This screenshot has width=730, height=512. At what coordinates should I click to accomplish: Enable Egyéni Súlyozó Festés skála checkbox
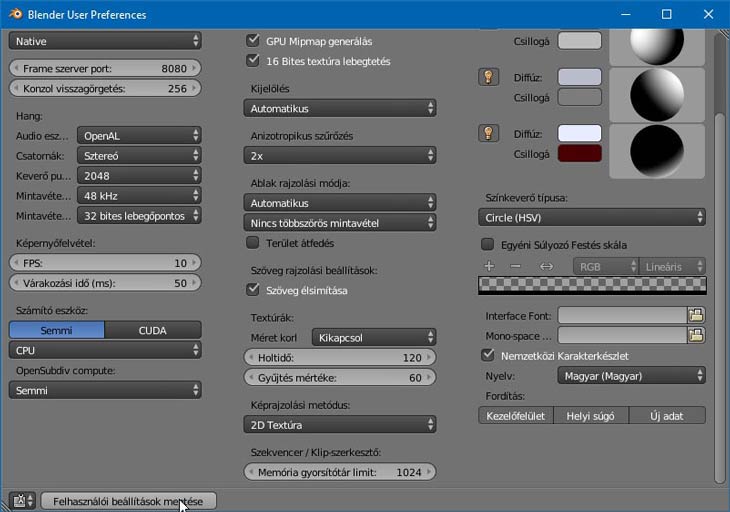488,244
